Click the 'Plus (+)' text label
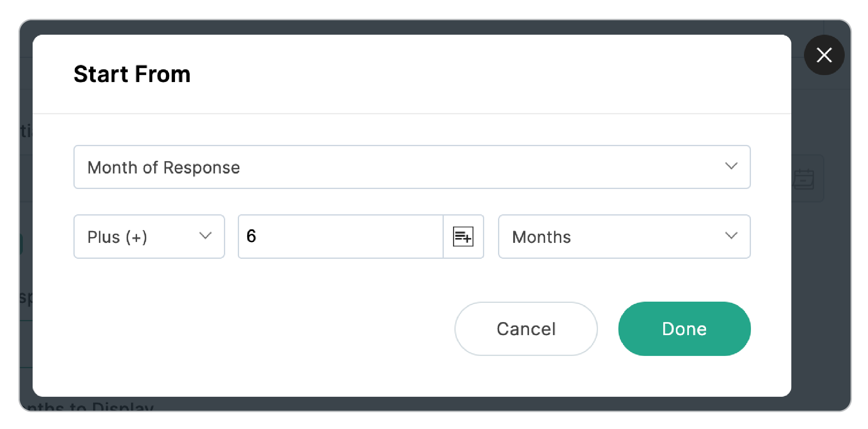 [117, 237]
